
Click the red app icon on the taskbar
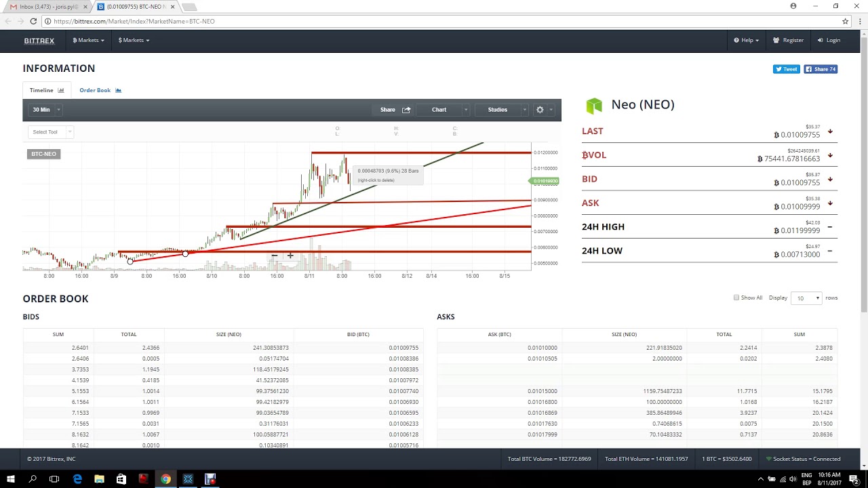point(143,479)
